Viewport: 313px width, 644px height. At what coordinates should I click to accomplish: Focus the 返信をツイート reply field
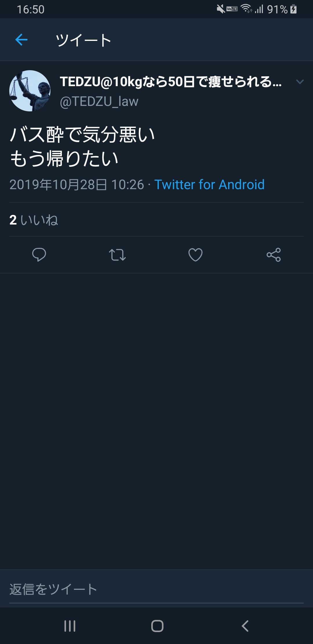pos(156,589)
